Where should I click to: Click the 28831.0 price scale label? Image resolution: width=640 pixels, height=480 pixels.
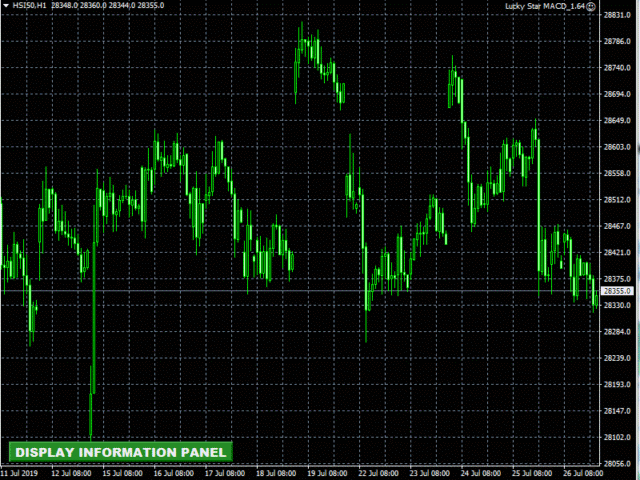coord(617,15)
